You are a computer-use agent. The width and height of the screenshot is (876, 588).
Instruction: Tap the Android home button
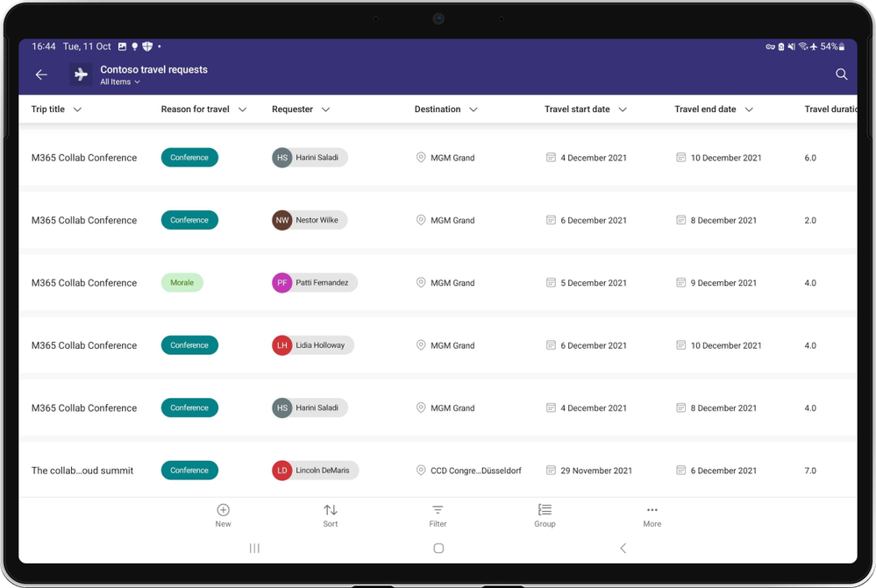[x=438, y=548]
